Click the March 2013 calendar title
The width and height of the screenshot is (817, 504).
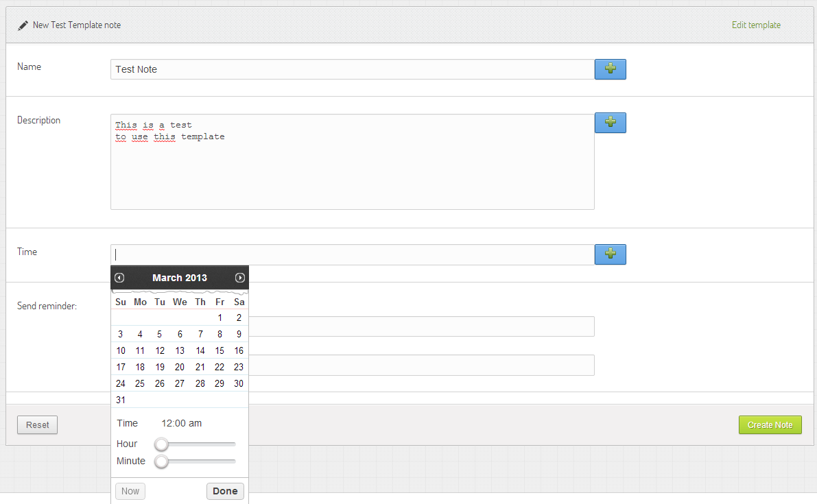(x=180, y=278)
